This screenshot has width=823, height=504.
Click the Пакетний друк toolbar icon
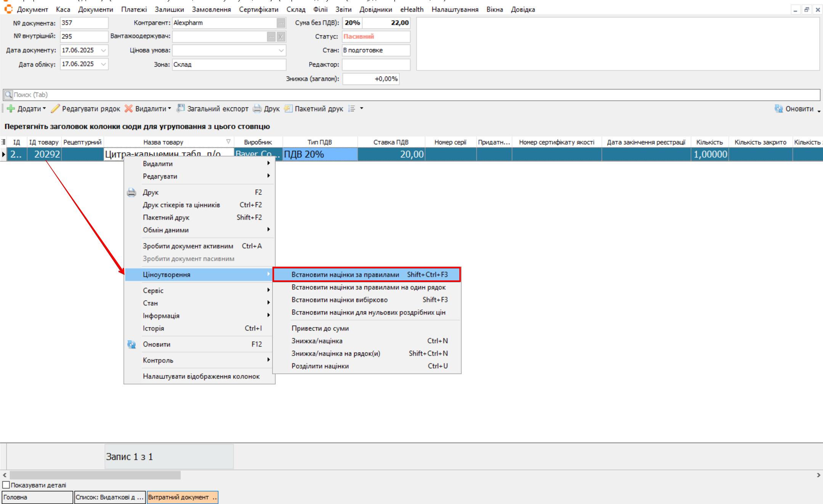point(289,109)
